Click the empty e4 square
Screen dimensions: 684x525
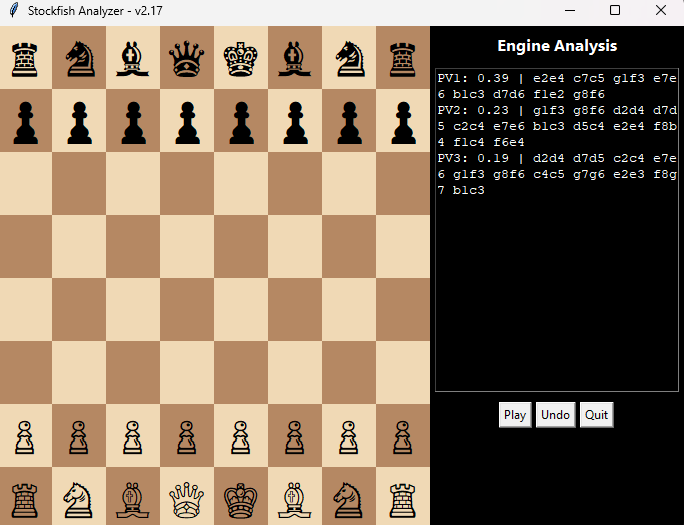pos(241,309)
